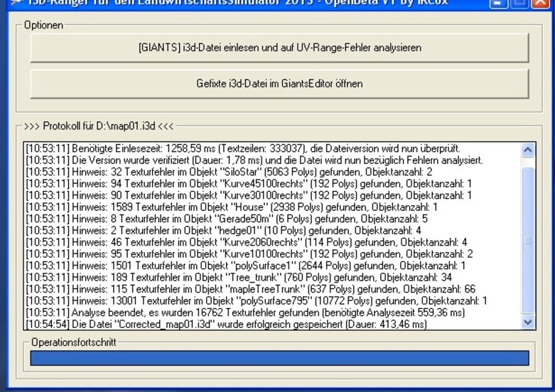This screenshot has height=392, width=555.
Task: Maximize the i3d-Ranger window
Action: (521, 4)
